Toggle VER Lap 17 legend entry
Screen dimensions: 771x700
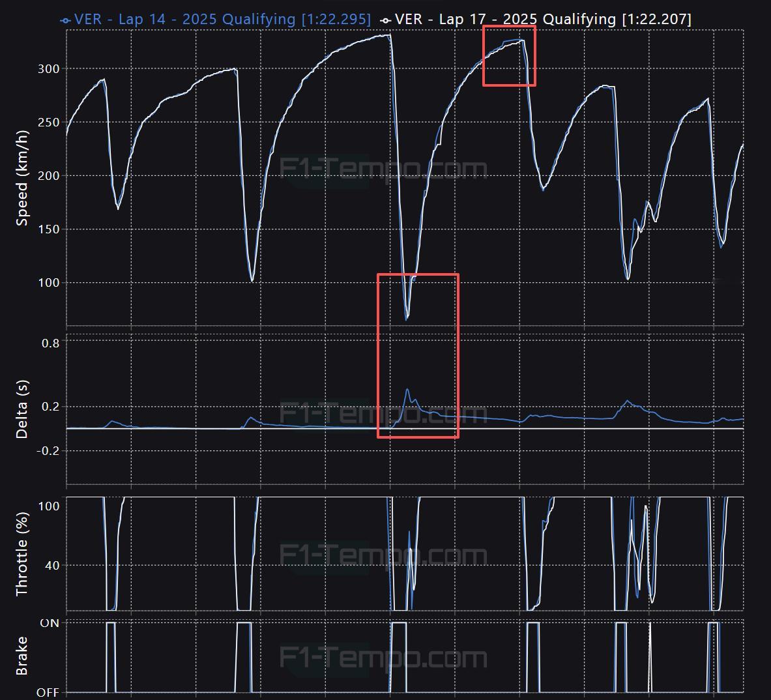[536, 19]
